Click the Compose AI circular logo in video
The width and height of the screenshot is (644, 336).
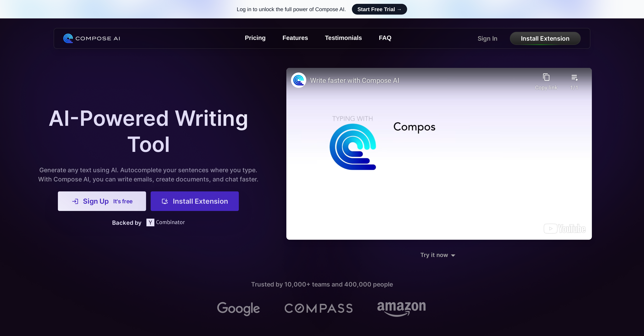coord(299,80)
